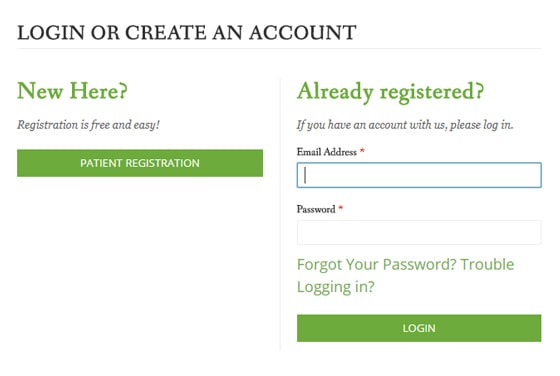Select the Already registered? heading
560x376 pixels.
pos(390,92)
